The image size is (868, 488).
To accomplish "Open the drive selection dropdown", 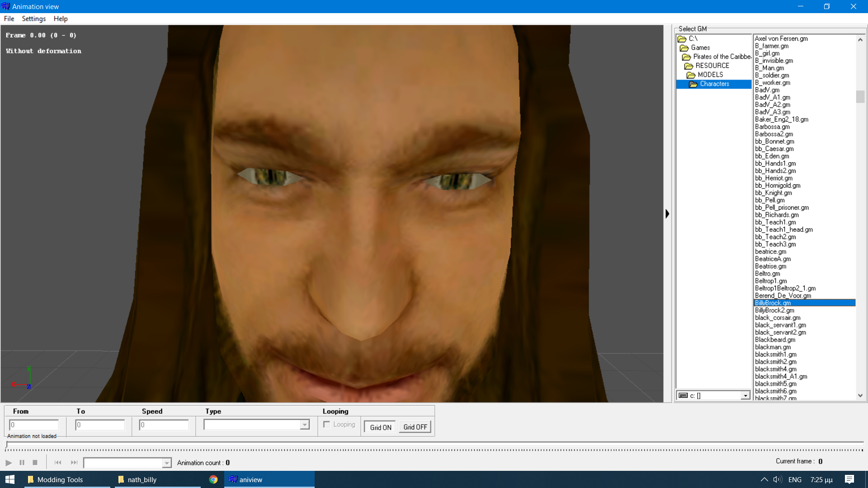I will point(745,396).
